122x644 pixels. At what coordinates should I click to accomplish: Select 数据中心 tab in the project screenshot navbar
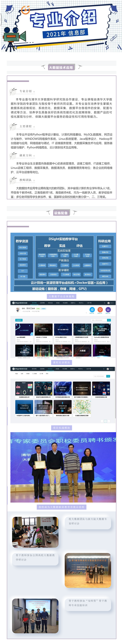pyautogui.click(x=72, y=369)
